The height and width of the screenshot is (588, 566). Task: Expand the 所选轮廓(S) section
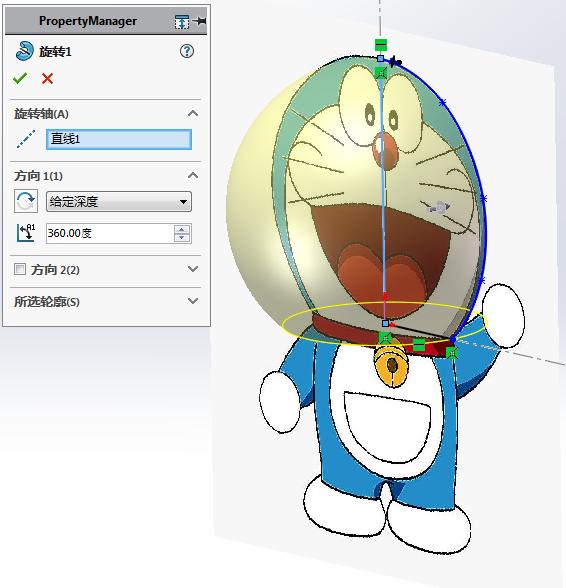click(x=193, y=301)
